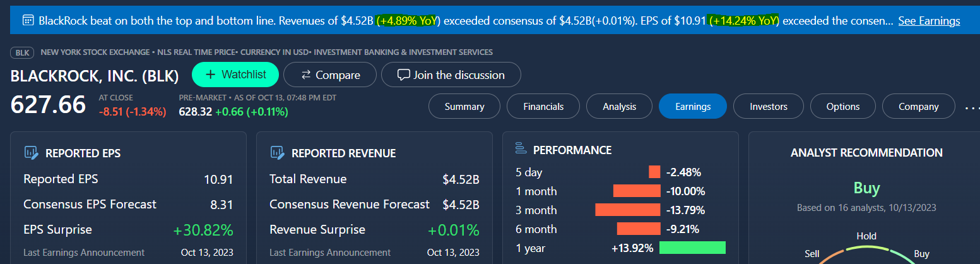The width and height of the screenshot is (980, 264).
Task: Go to the Investors tab
Action: (x=769, y=107)
